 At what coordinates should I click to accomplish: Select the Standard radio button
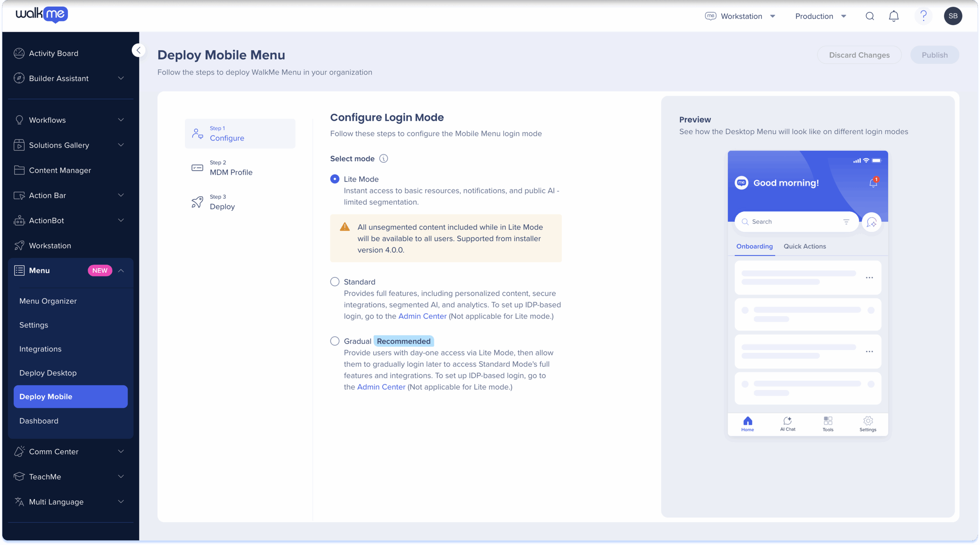335,282
